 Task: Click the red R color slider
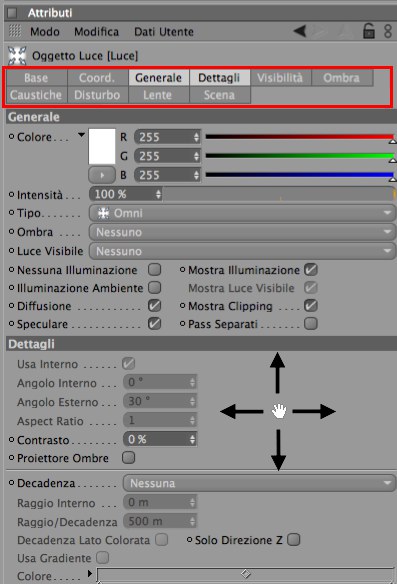pyautogui.click(x=300, y=137)
